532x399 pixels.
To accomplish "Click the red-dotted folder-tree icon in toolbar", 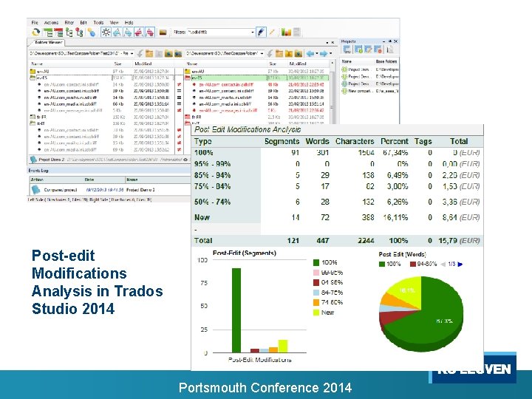I will (x=79, y=33).
